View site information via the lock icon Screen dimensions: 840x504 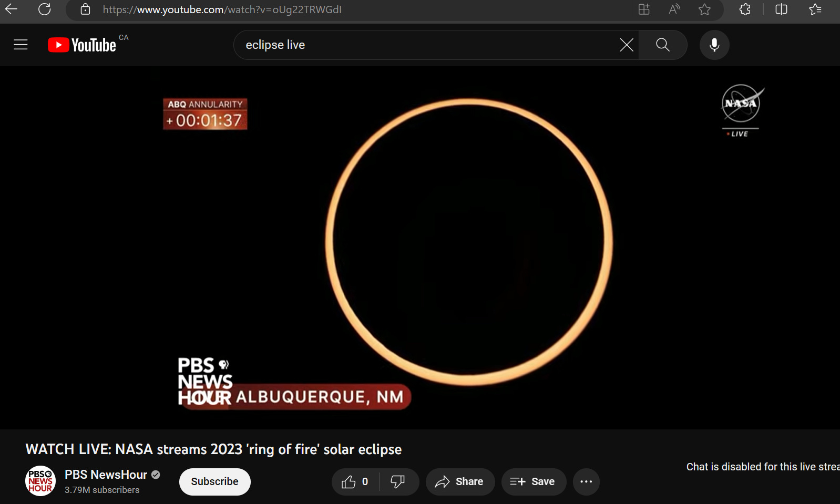point(85,9)
